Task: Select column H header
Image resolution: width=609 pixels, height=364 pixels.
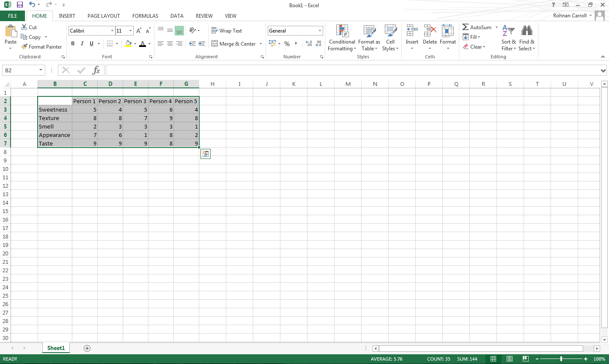Action: click(212, 84)
